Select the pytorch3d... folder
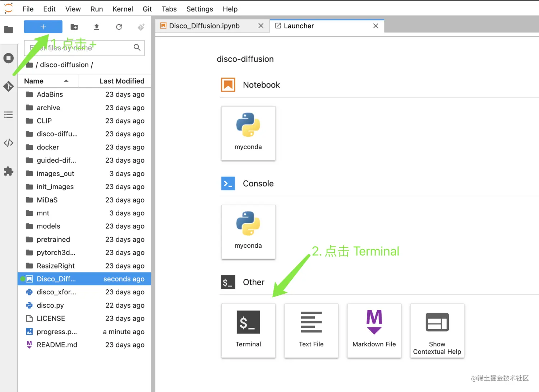Image resolution: width=539 pixels, height=392 pixels. (x=84, y=253)
